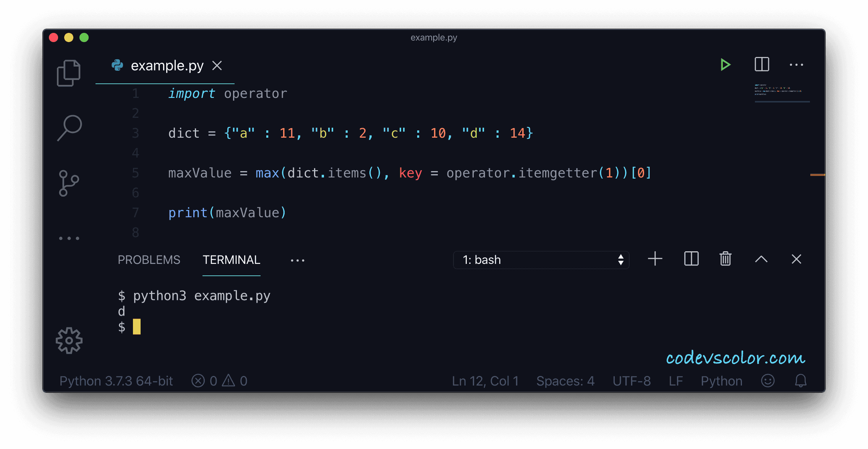Add new terminal with plus icon
Screen dimensions: 868x449
[655, 259]
